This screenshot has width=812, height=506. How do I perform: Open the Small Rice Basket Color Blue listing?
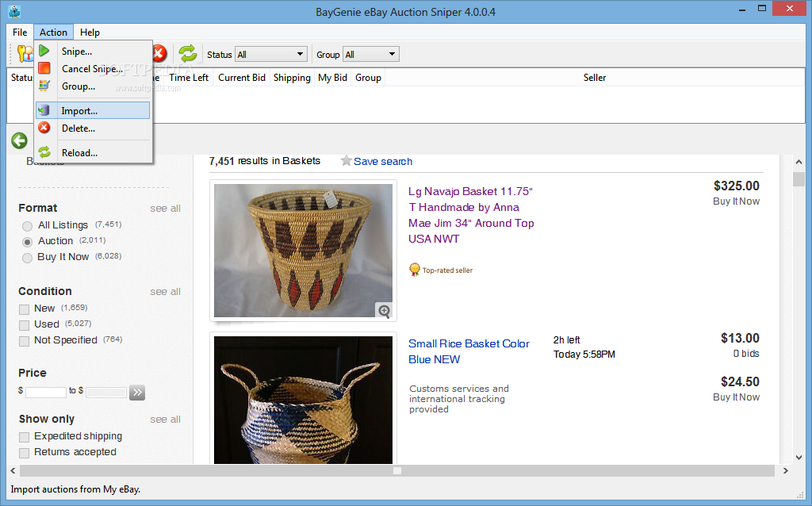click(x=469, y=351)
